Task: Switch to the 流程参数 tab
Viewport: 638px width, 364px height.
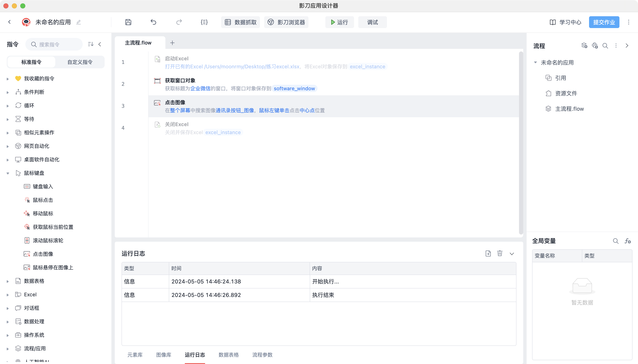Action: tap(262, 355)
